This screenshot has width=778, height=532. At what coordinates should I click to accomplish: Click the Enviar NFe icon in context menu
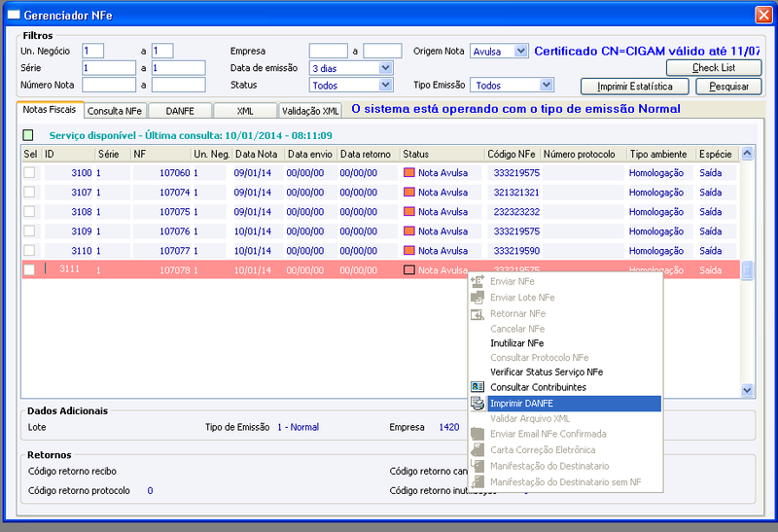tap(477, 281)
